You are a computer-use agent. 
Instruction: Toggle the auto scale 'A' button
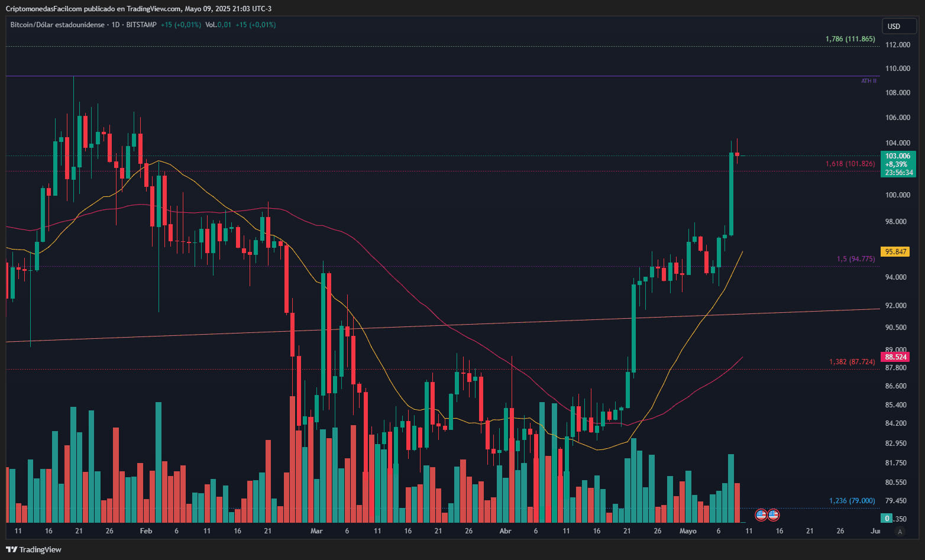click(x=900, y=531)
